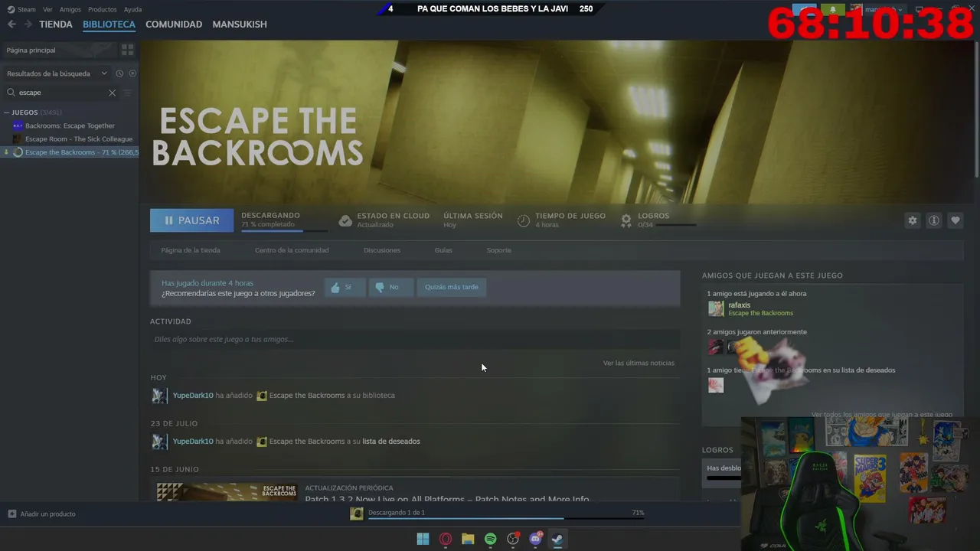Sort library by recent activity clock icon
Screen dimensions: 980x551
[x=119, y=73]
